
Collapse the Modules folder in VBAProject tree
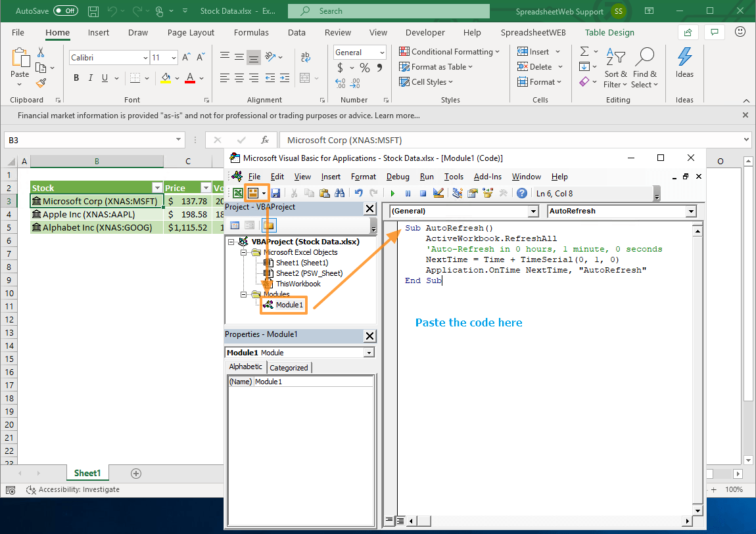[243, 294]
